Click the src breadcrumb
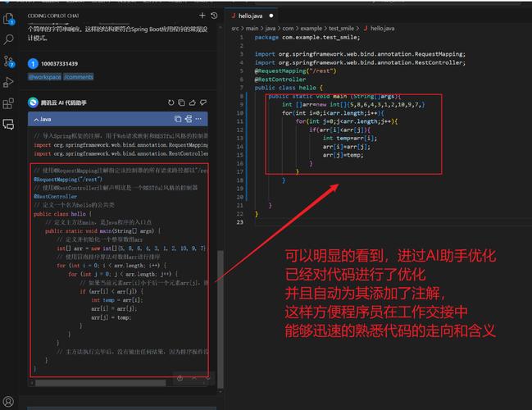The height and width of the screenshot is (410, 532). point(235,29)
